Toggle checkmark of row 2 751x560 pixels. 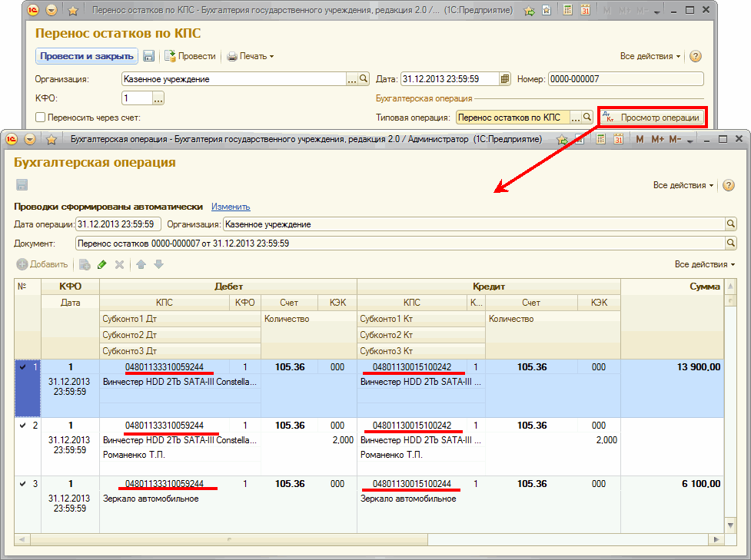point(22,426)
